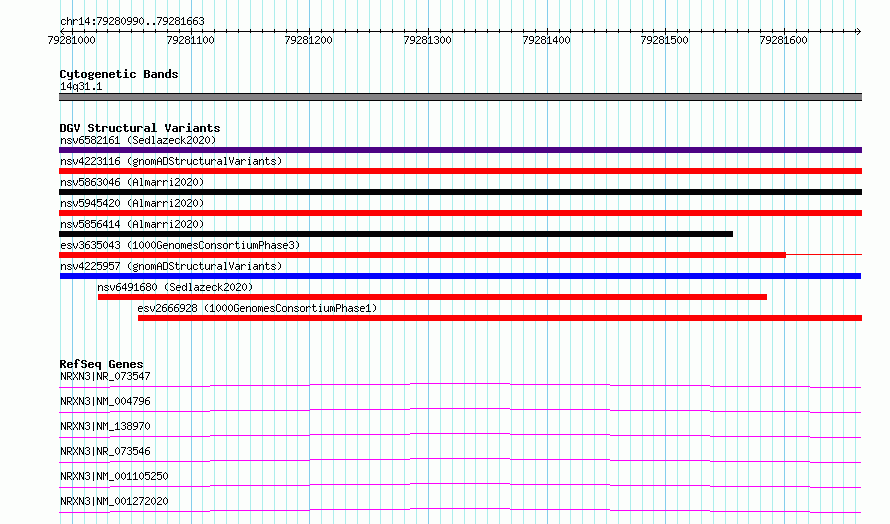
Task: Click the nsv5863046 (Almarri2020) label
Action: point(132,182)
